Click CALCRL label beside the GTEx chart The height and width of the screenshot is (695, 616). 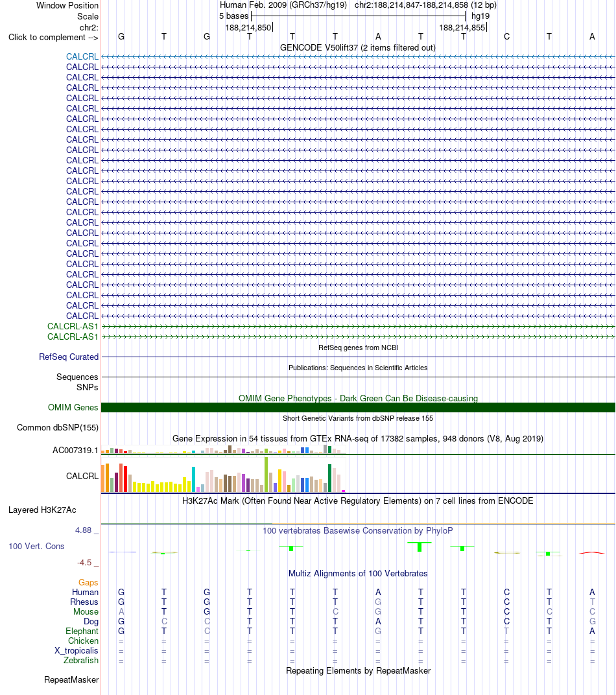82,476
